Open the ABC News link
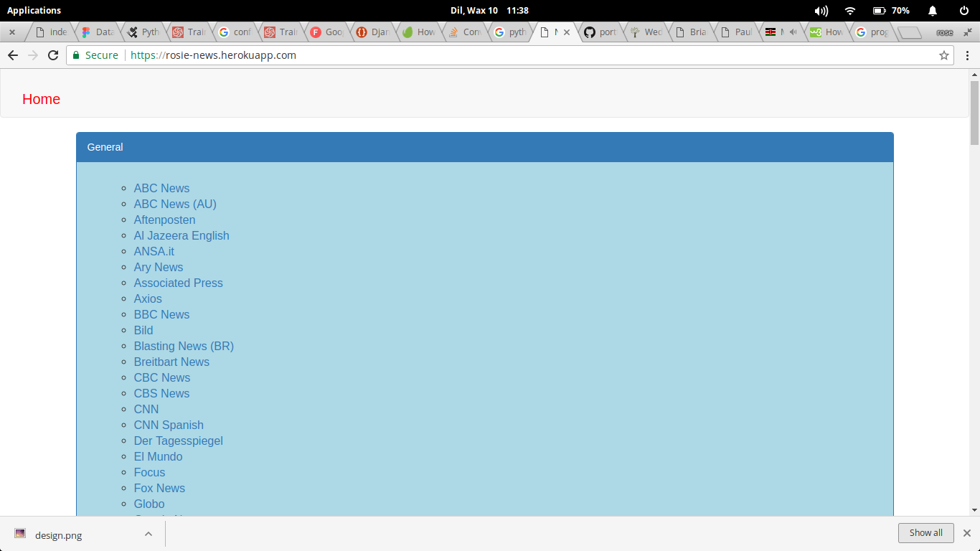Viewport: 980px width, 551px height. (161, 188)
